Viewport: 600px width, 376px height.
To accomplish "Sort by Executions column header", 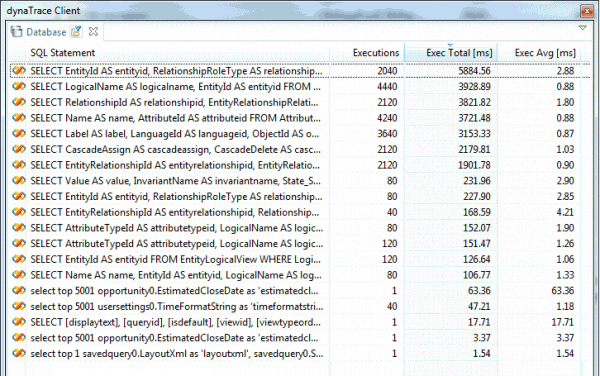I will tap(376, 53).
